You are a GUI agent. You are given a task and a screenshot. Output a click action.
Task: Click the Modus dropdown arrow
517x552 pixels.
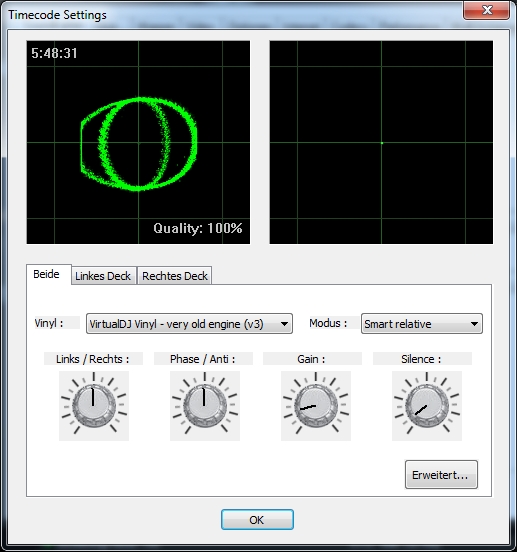474,324
